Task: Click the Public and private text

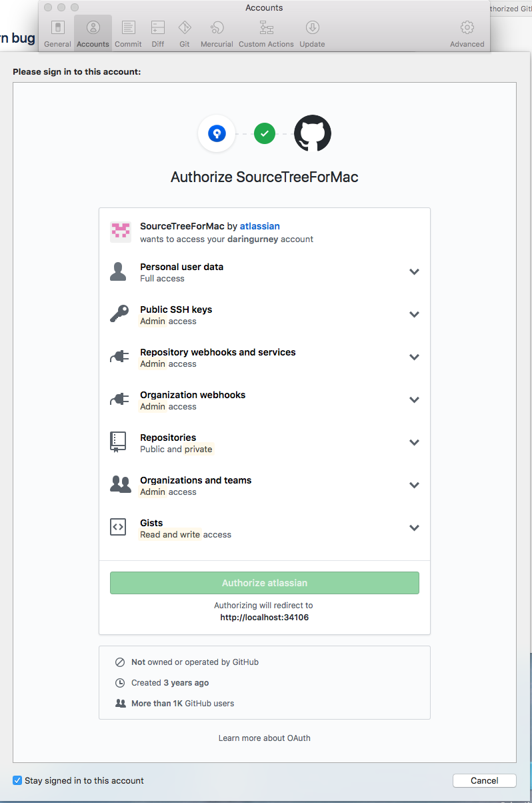Action: point(176,450)
